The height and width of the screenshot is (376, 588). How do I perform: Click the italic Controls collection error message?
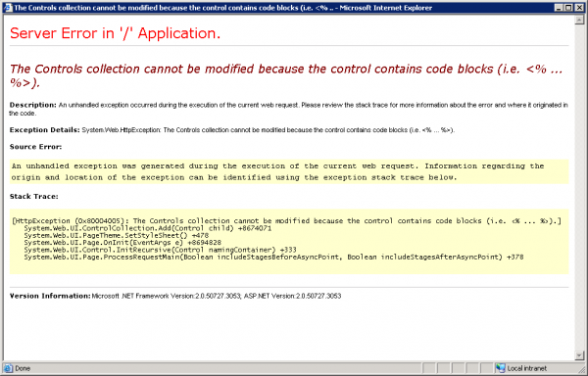[x=286, y=75]
